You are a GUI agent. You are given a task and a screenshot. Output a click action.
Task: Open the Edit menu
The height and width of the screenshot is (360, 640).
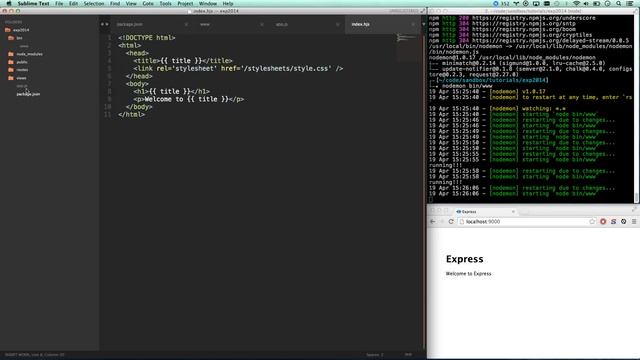click(x=73, y=3)
